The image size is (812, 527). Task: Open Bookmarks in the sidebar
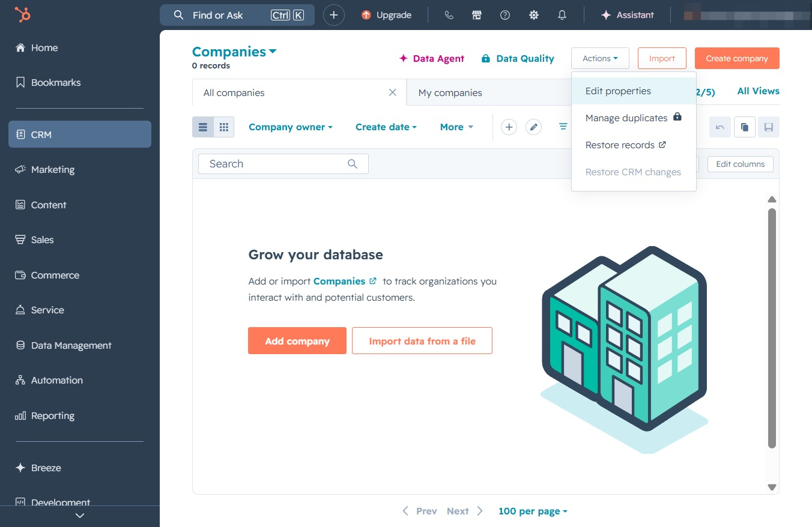79,83
